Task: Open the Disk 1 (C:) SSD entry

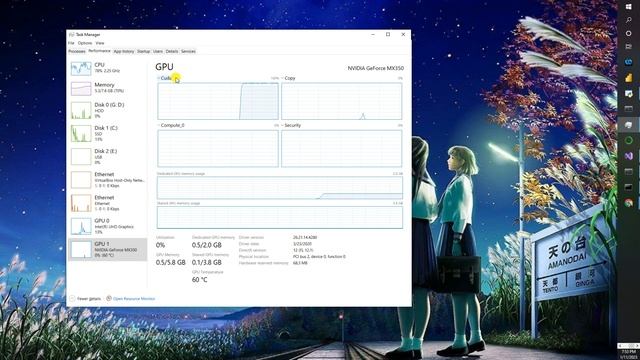Action: (x=107, y=133)
